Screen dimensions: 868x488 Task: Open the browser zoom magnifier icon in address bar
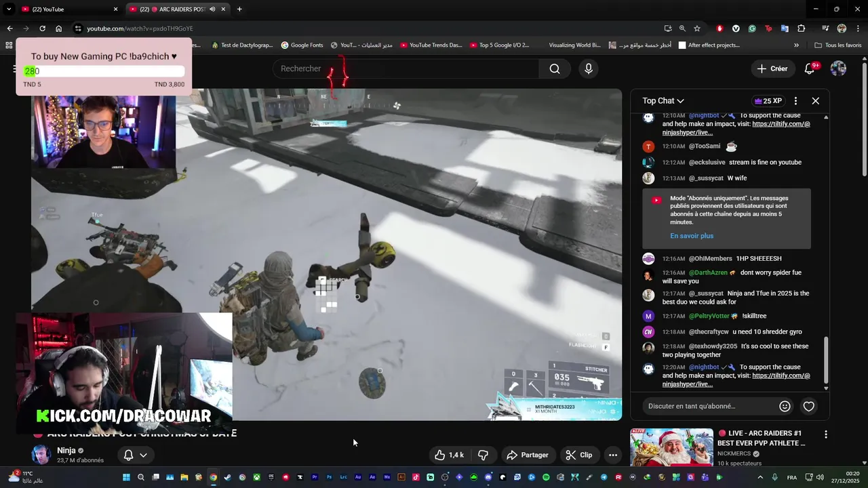(x=682, y=28)
